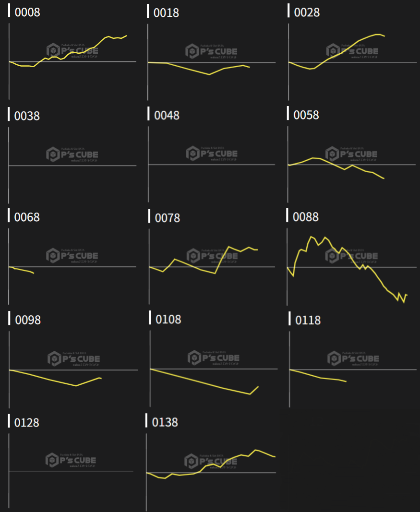
Task: Click the P's CUBE logo in graph 0038
Action: [x=72, y=155]
